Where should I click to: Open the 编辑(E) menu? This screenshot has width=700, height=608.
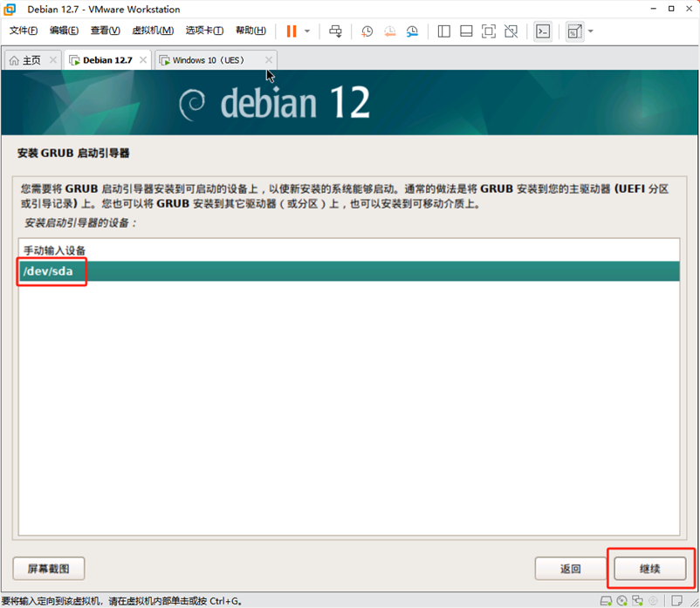coord(64,31)
